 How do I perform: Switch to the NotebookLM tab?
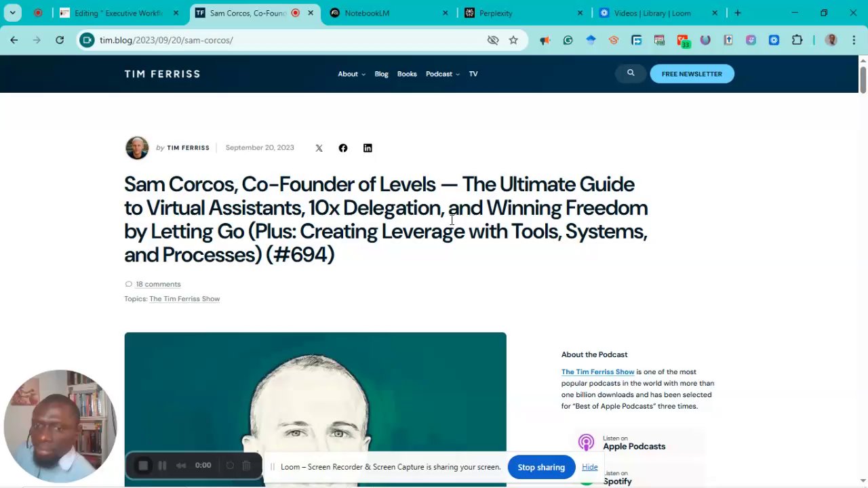pyautogui.click(x=390, y=13)
